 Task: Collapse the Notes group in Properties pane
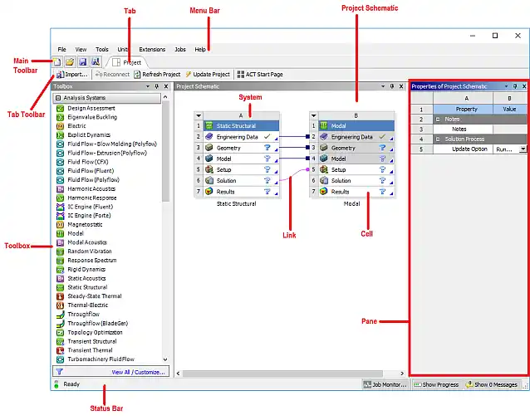click(438, 120)
